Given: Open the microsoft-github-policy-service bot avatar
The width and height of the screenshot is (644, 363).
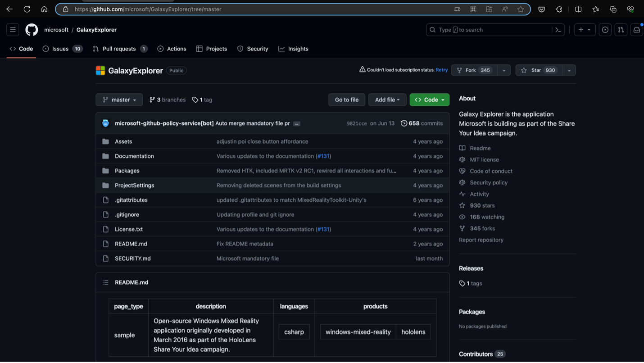Looking at the screenshot, I should (105, 123).
